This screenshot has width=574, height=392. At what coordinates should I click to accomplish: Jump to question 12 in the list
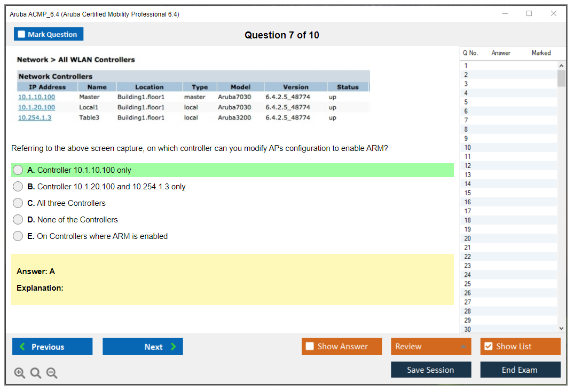coord(468,166)
